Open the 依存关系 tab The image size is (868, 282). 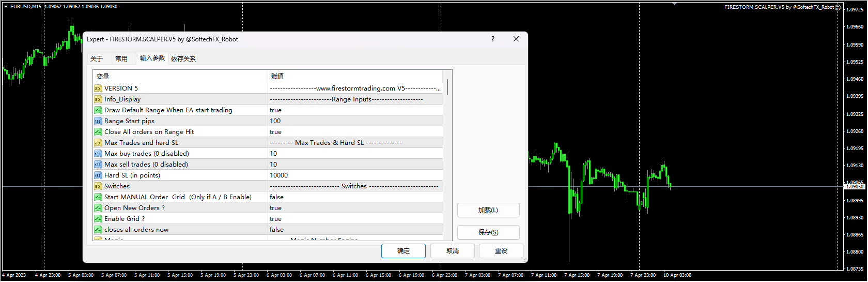pos(183,59)
